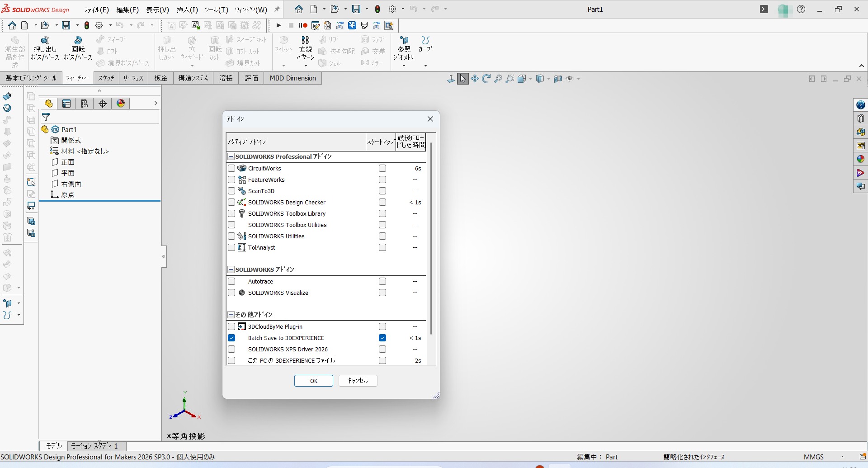Click Reference Geometry (参照ジオメトリ) tool
Image resolution: width=868 pixels, height=468 pixels.
404,48
